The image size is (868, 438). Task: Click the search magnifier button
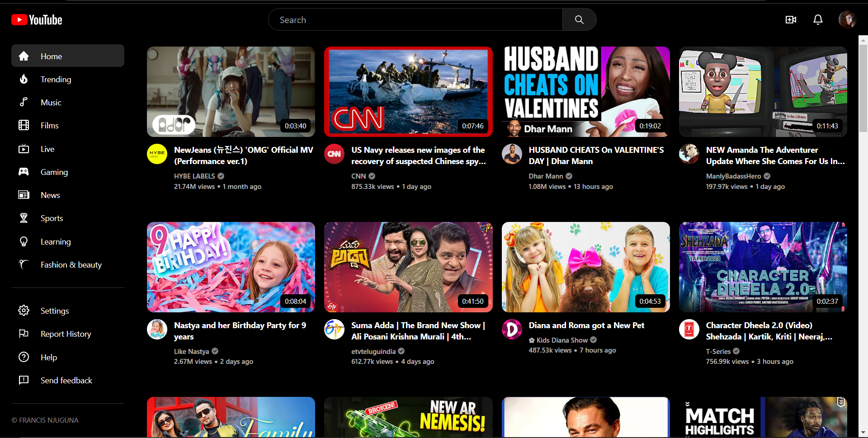579,20
